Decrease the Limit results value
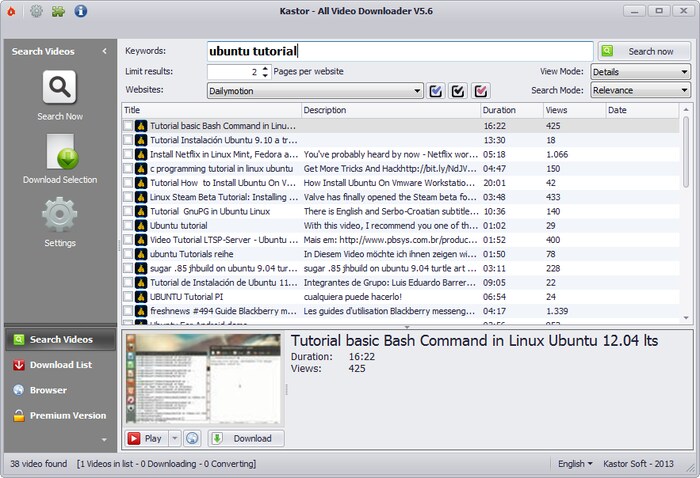The height and width of the screenshot is (478, 700). [265, 75]
